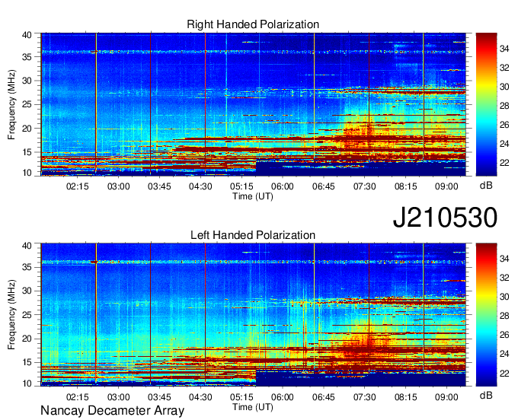Screen dimensions: 518x420
Task: Click "30" frequency tick on Left Handed plot
Action: pyautogui.click(x=27, y=291)
